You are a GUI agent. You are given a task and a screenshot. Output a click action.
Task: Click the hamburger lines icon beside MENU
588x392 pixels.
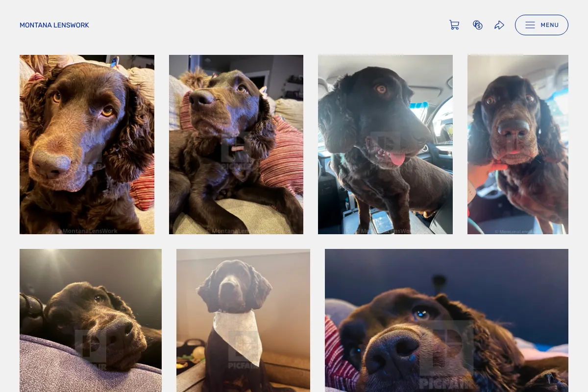point(530,25)
